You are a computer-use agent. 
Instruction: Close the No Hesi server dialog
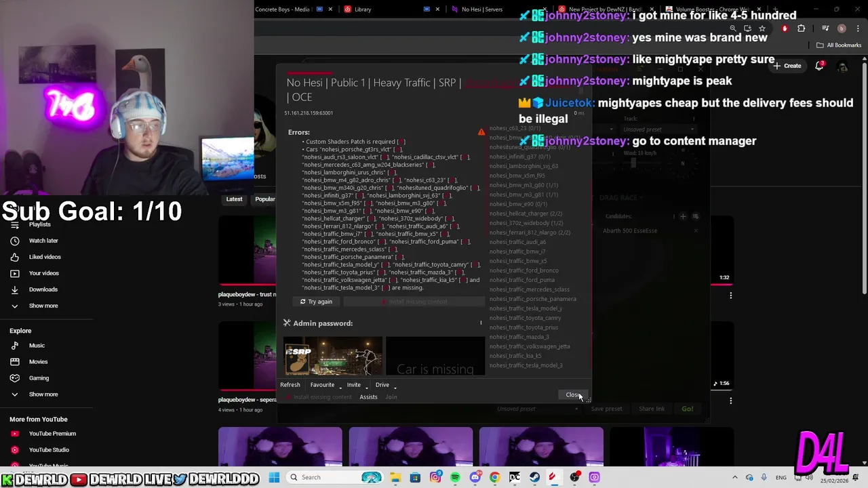(x=574, y=395)
